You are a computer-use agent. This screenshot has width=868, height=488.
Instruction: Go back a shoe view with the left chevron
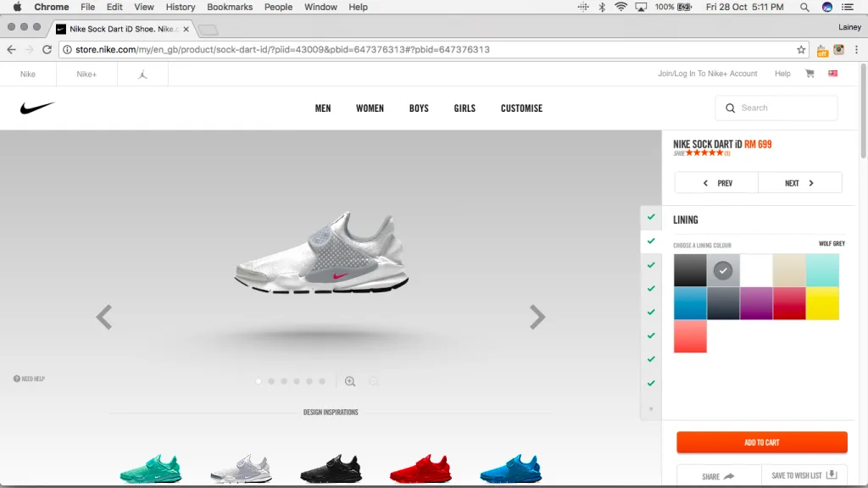point(103,316)
